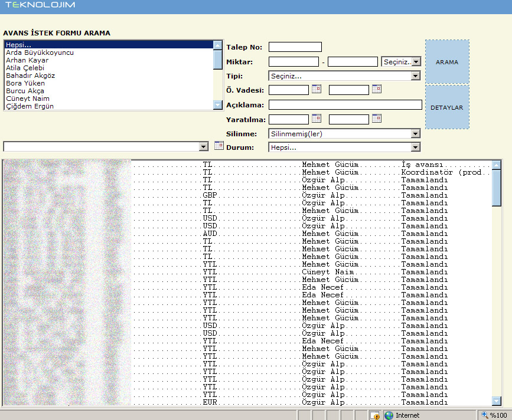Select Arda Büyükkoyuncu in the name list

click(40, 52)
